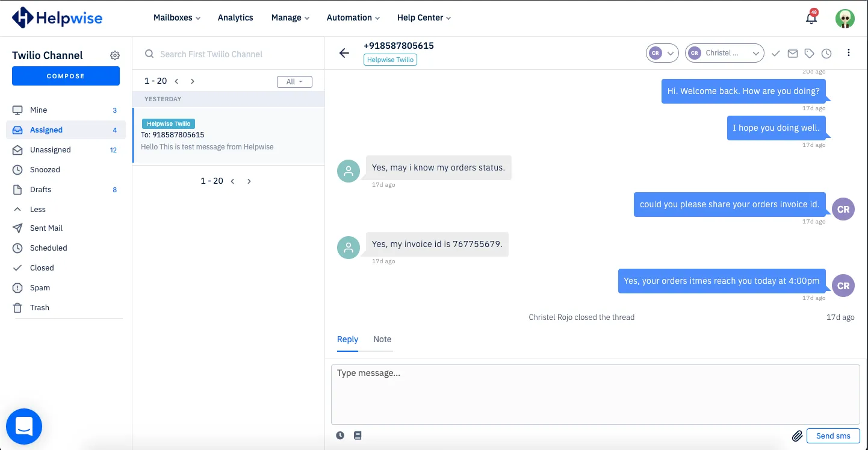868x450 pixels.
Task: Close the thread with the checkmark icon
Action: coord(776,54)
